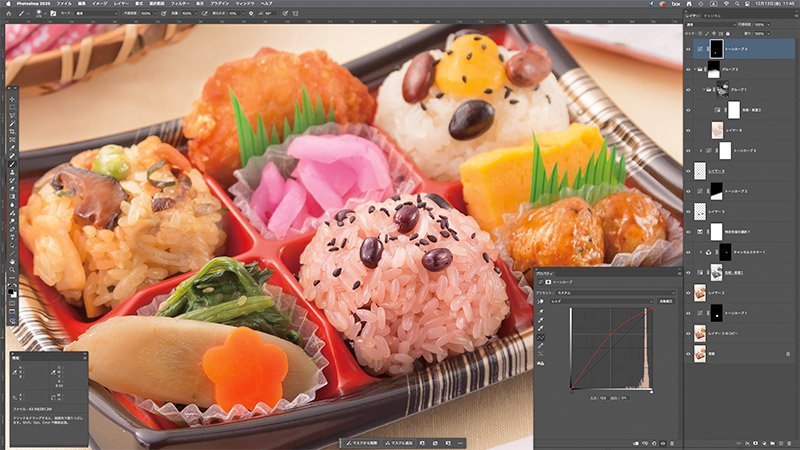The image size is (800, 450).
Task: Click the reset adjustment icon in Properties panel
Action: click(x=655, y=444)
